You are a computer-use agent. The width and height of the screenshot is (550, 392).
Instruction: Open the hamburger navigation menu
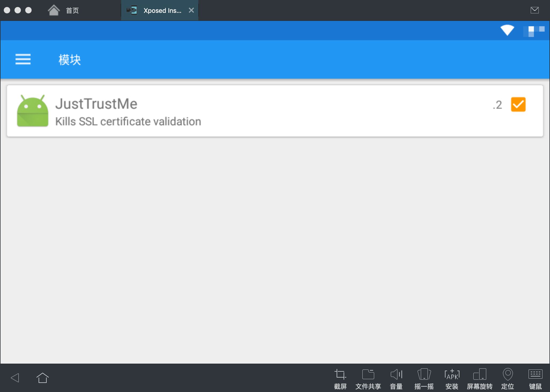pyautogui.click(x=23, y=59)
